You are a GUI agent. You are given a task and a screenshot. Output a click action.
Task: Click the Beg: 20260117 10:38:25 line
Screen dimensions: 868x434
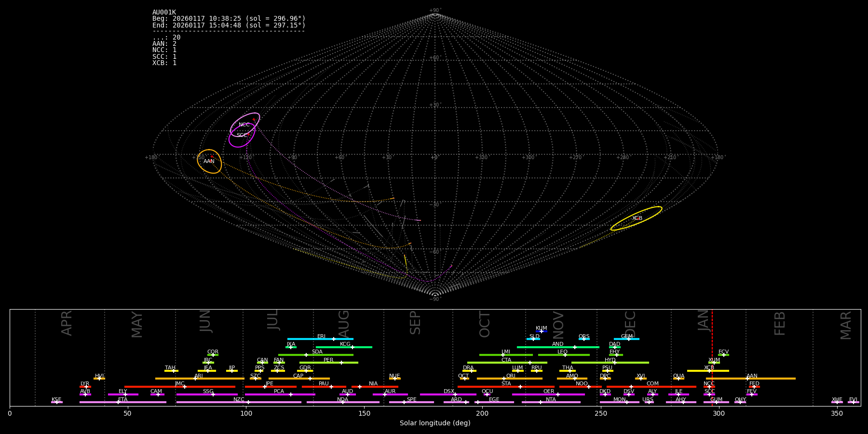(x=229, y=19)
